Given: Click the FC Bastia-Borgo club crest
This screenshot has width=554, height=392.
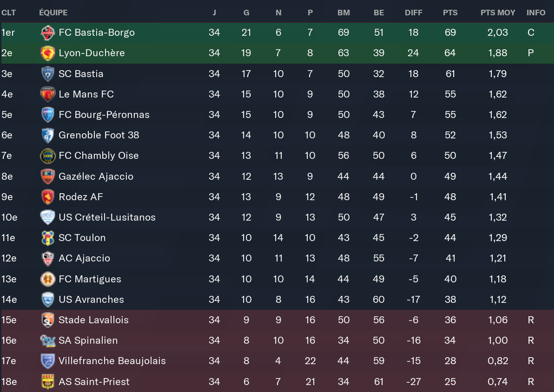Looking at the screenshot, I should [47, 33].
